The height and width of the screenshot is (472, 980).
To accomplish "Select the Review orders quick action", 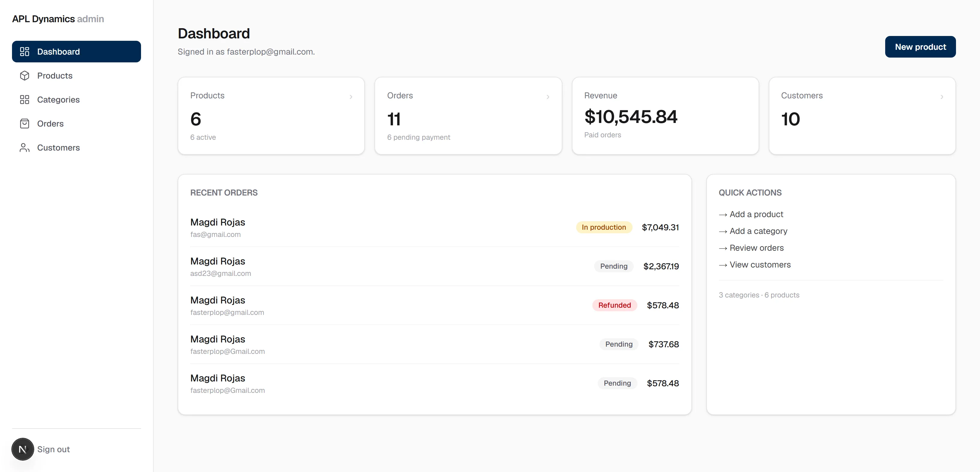I will tap(751, 248).
